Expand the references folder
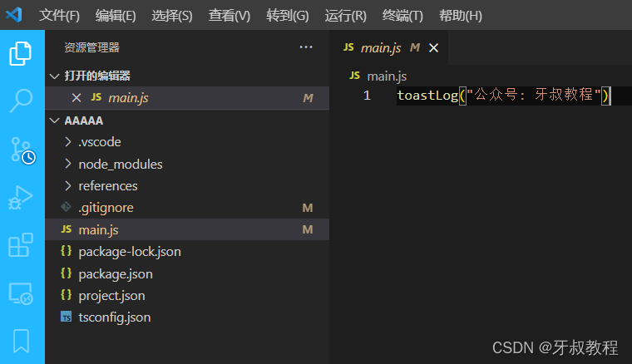Screen dimensions: 632x364 tap(68, 185)
